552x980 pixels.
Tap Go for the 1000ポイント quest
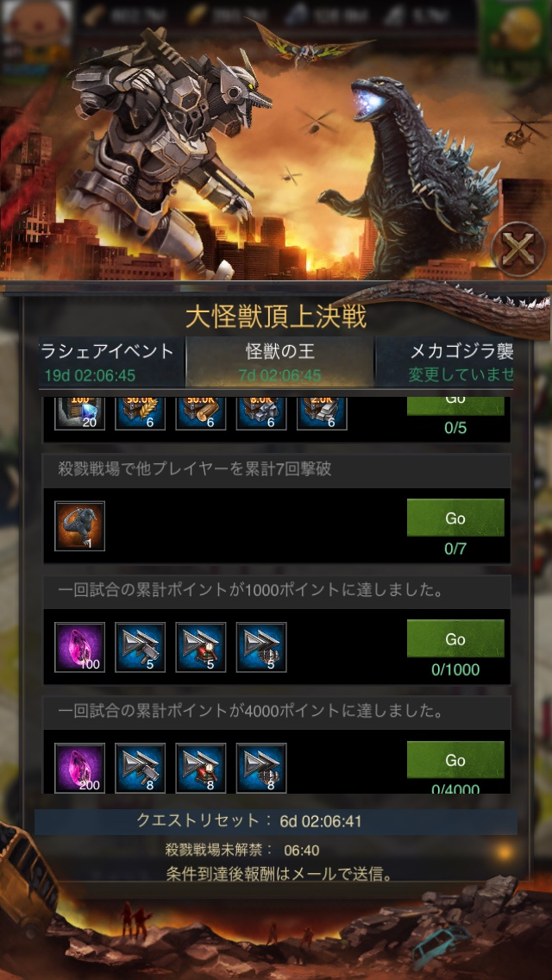[x=455, y=638]
